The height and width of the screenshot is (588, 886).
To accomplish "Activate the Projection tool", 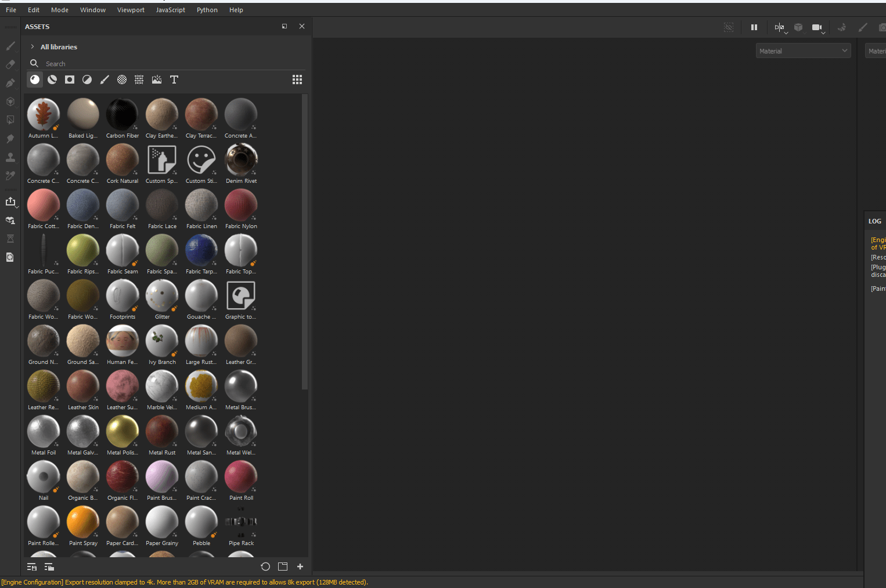I will click(x=10, y=83).
